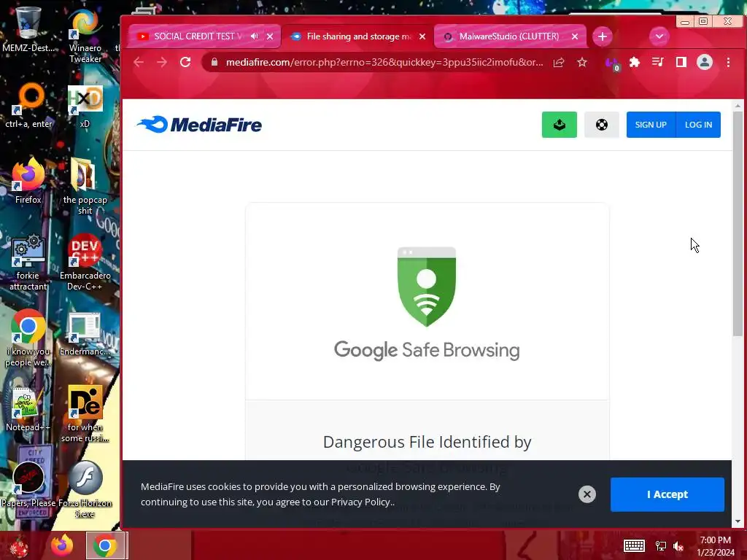
Task: Open the Start button on taskbar
Action: click(x=19, y=545)
